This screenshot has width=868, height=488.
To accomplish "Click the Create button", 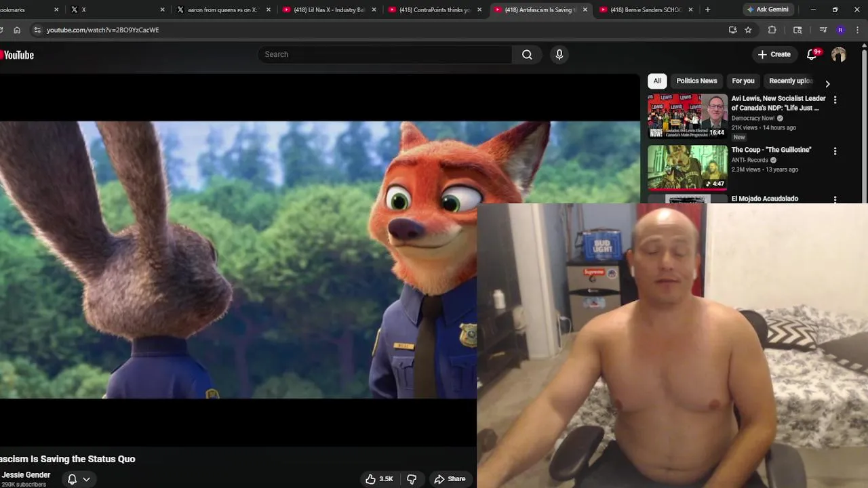I will [x=774, y=54].
